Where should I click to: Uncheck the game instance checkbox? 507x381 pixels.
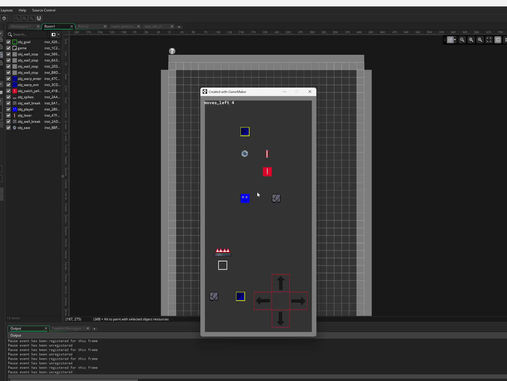point(9,48)
